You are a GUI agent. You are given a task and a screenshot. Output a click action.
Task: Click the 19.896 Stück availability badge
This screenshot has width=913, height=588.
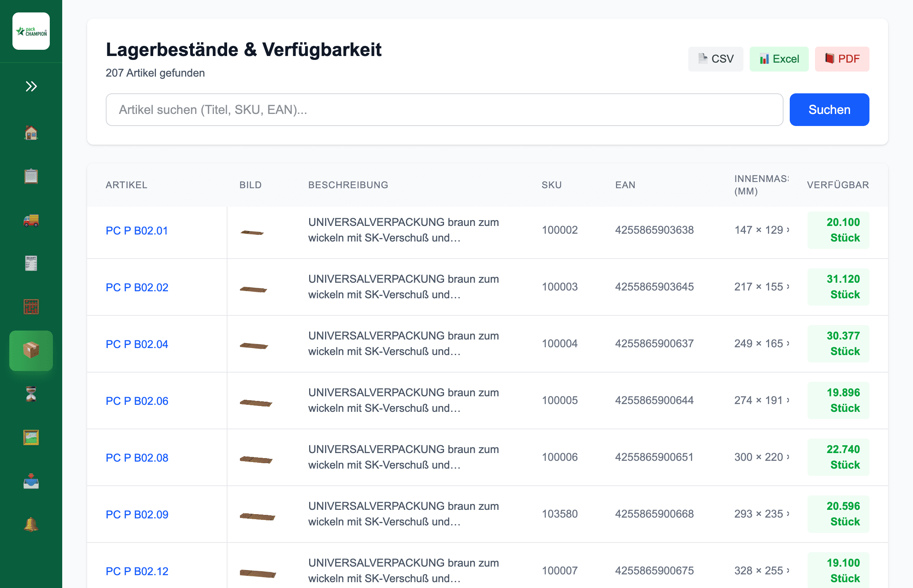tap(838, 400)
